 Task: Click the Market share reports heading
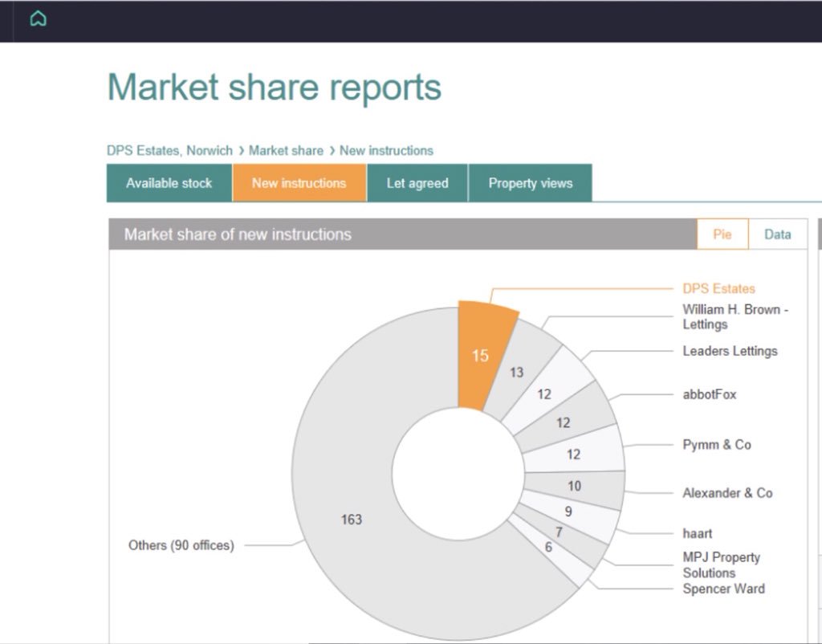pos(275,87)
